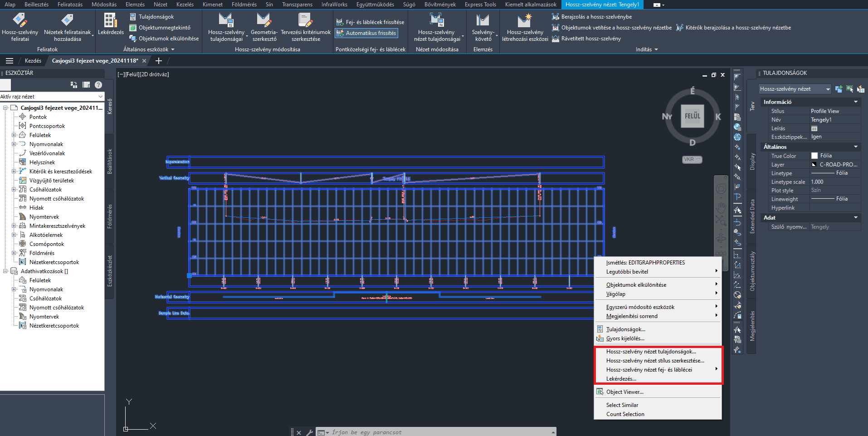The image size is (868, 436).
Task: Collapse the Adat section
Action: tap(856, 218)
